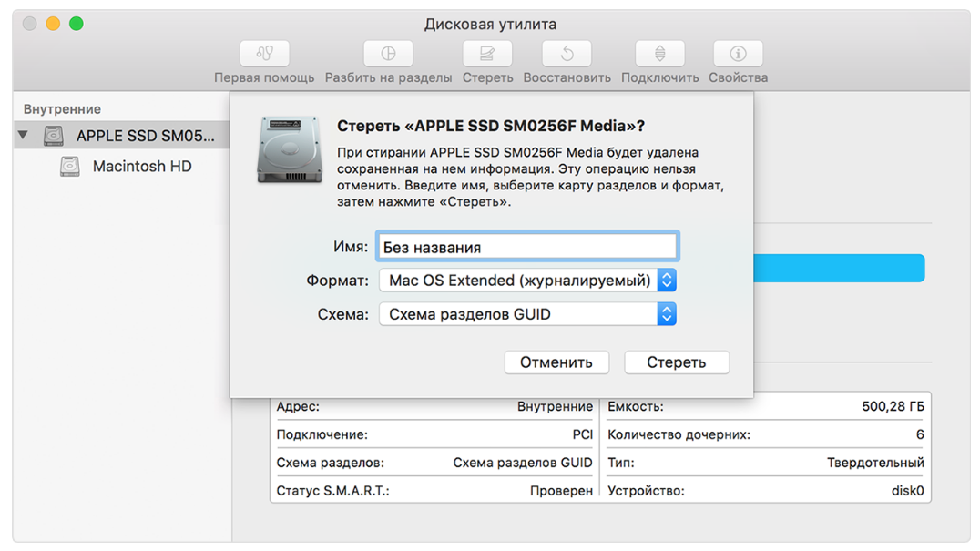Image resolution: width=980 pixels, height=551 pixels.
Task: Open the Формат dropdown menu
Action: (527, 281)
